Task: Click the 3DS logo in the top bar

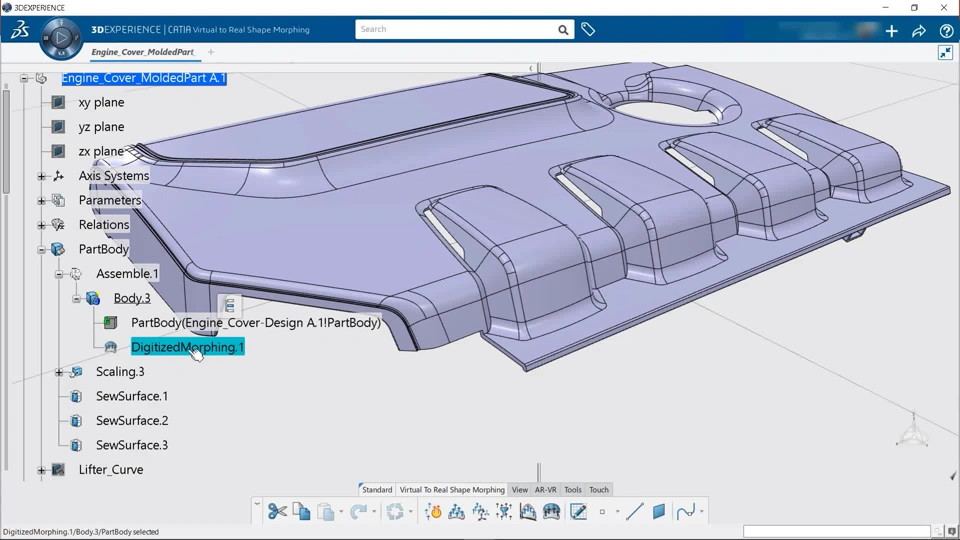Action: (x=20, y=29)
